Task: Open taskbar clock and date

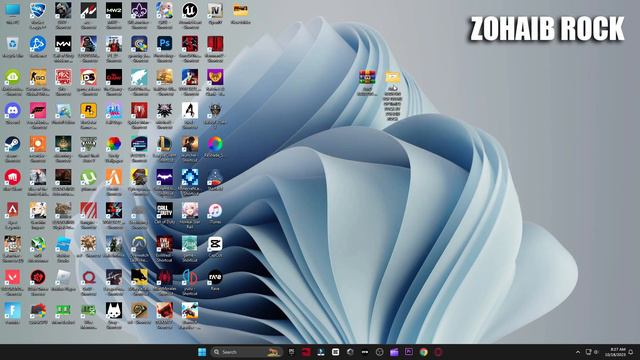Action: pyautogui.click(x=615, y=352)
